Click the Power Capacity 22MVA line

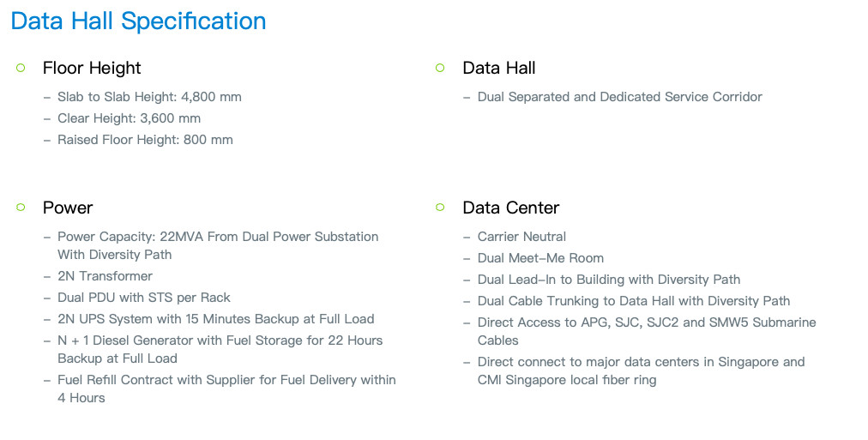[218, 246]
